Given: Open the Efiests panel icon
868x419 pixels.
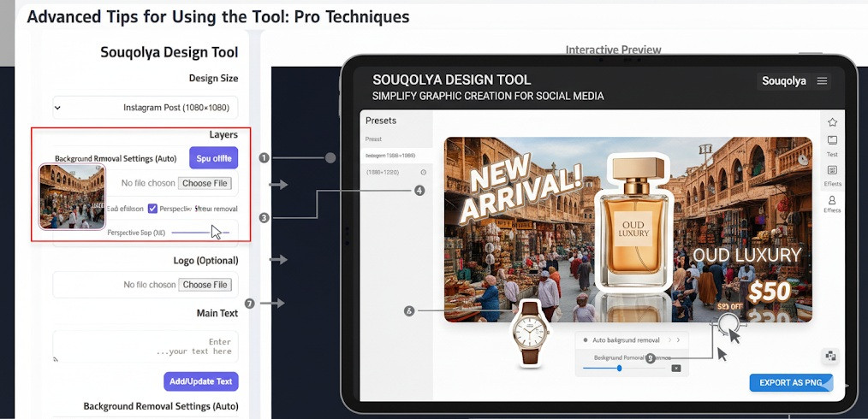Looking at the screenshot, I should [x=832, y=170].
